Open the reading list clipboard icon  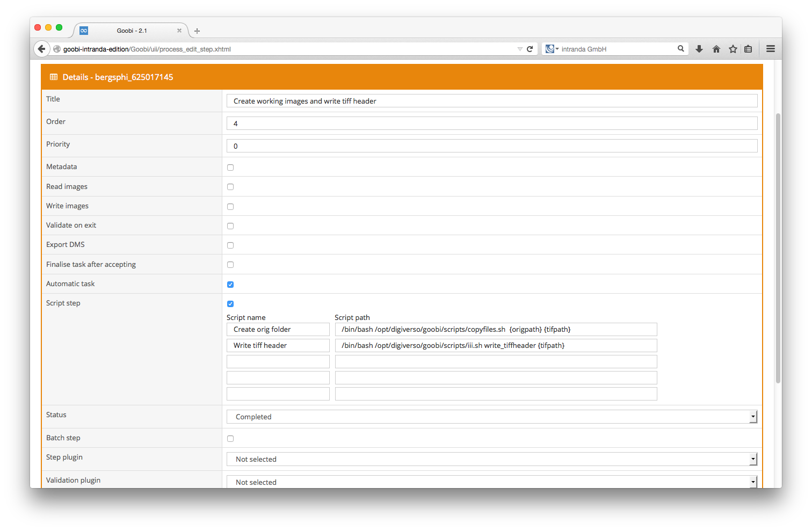(748, 48)
